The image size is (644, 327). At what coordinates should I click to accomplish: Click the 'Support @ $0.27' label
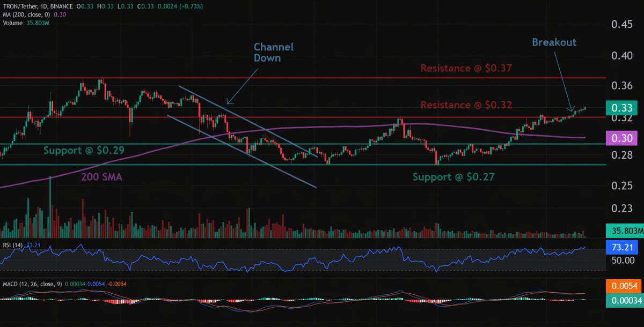click(x=453, y=176)
